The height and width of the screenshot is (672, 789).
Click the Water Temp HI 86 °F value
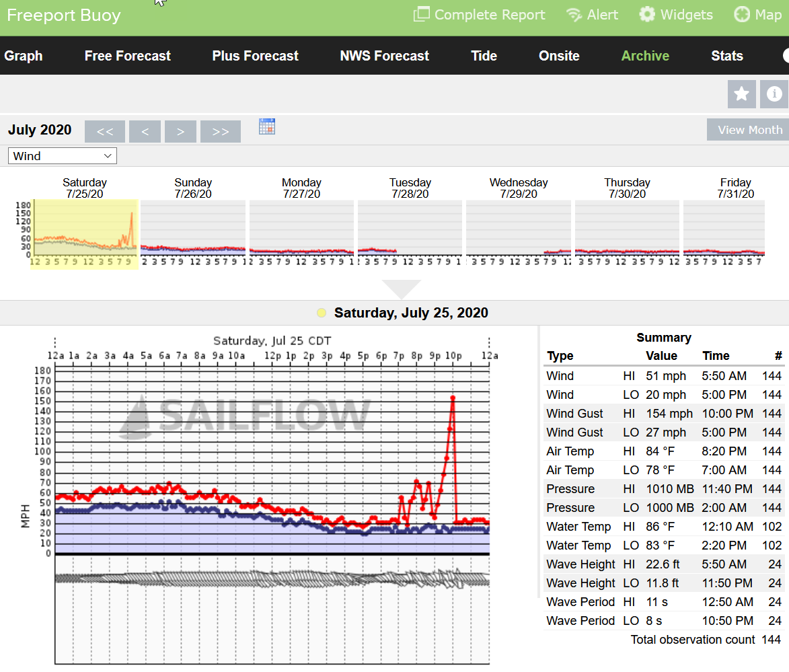point(660,527)
